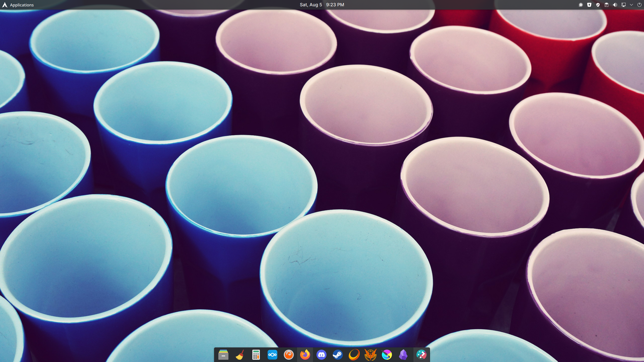Open the Applications menu
Image resolution: width=644 pixels, height=362 pixels.
pos(18,5)
